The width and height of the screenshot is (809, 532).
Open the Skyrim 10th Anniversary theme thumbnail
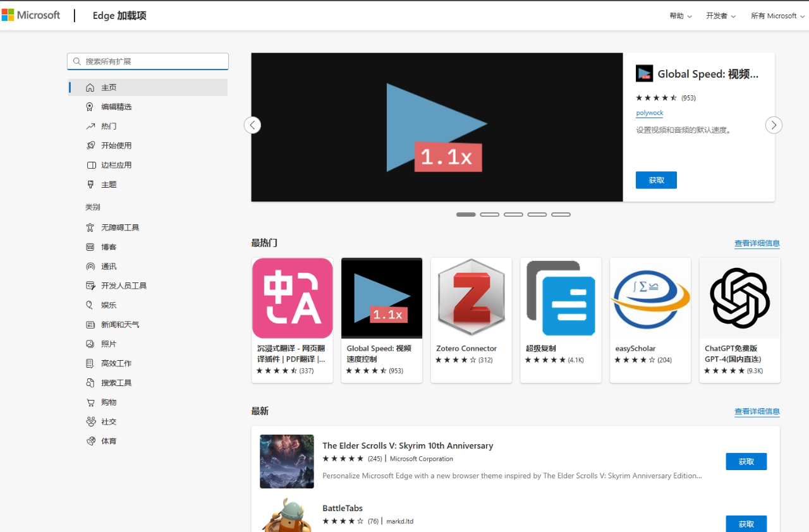pyautogui.click(x=287, y=461)
